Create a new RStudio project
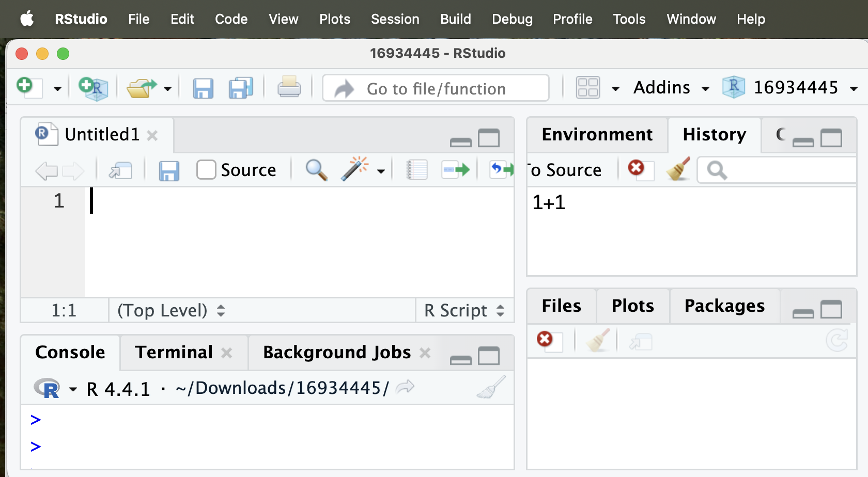 92,87
